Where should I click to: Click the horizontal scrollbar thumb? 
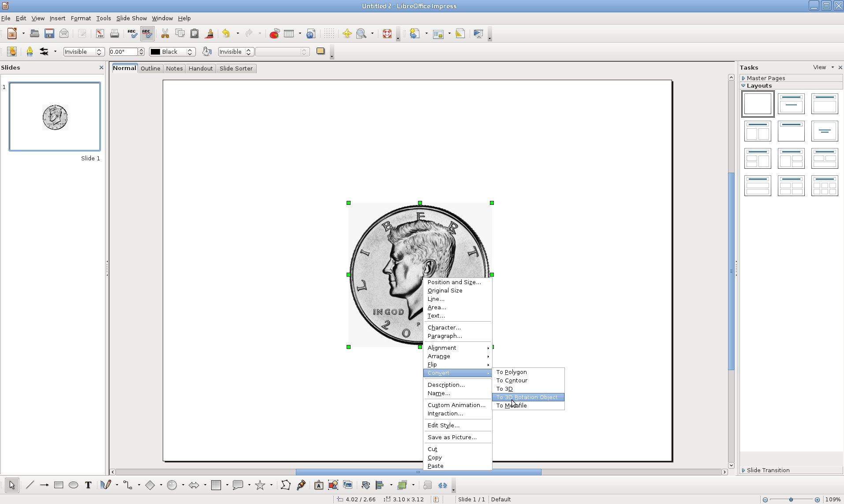pos(418,472)
